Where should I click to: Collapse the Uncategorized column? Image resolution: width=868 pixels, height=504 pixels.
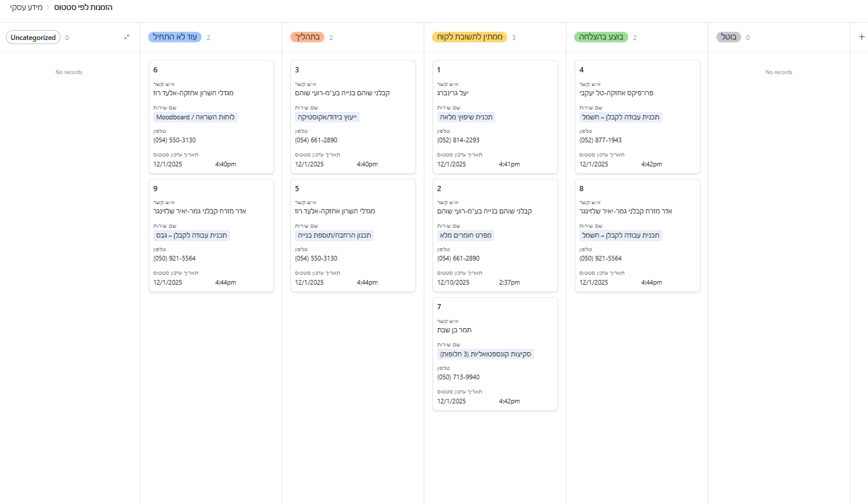[x=126, y=37]
